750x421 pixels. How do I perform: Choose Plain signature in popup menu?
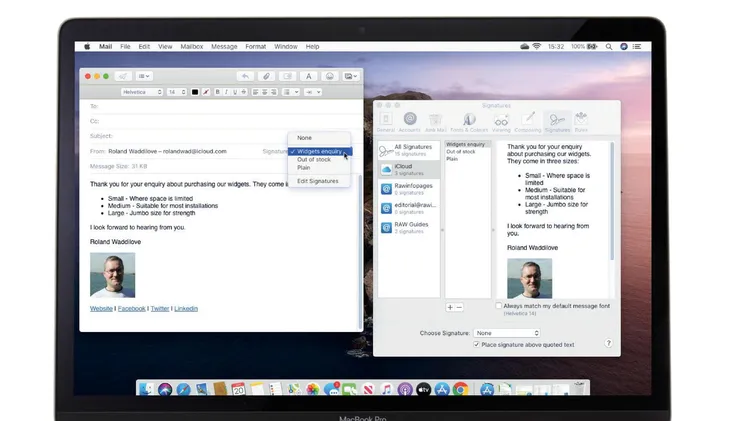(320, 167)
